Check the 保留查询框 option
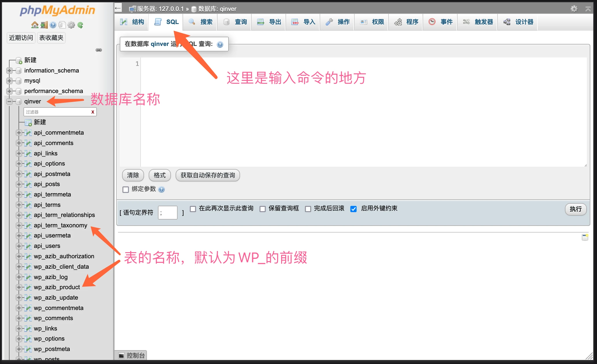The height and width of the screenshot is (364, 597). click(263, 209)
